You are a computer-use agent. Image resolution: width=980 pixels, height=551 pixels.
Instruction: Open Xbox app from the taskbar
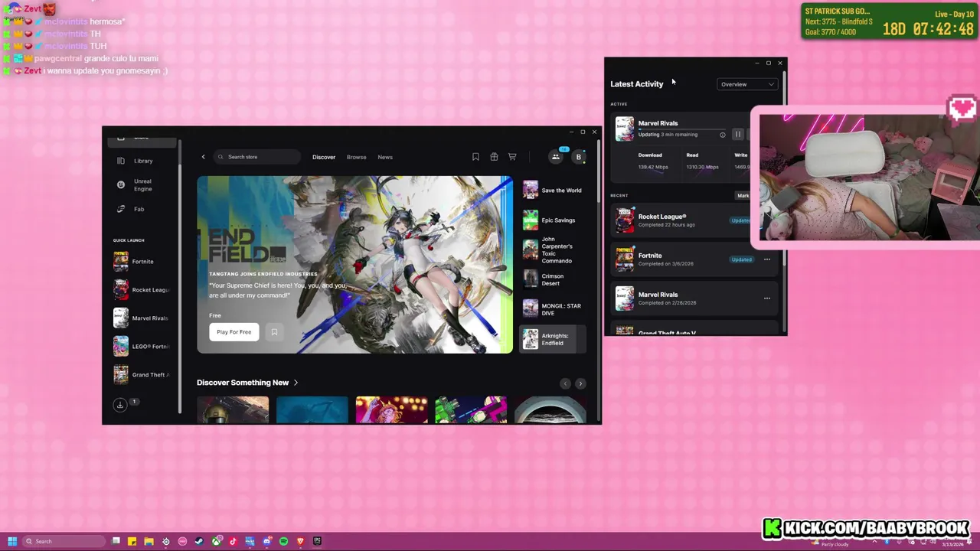click(x=216, y=542)
